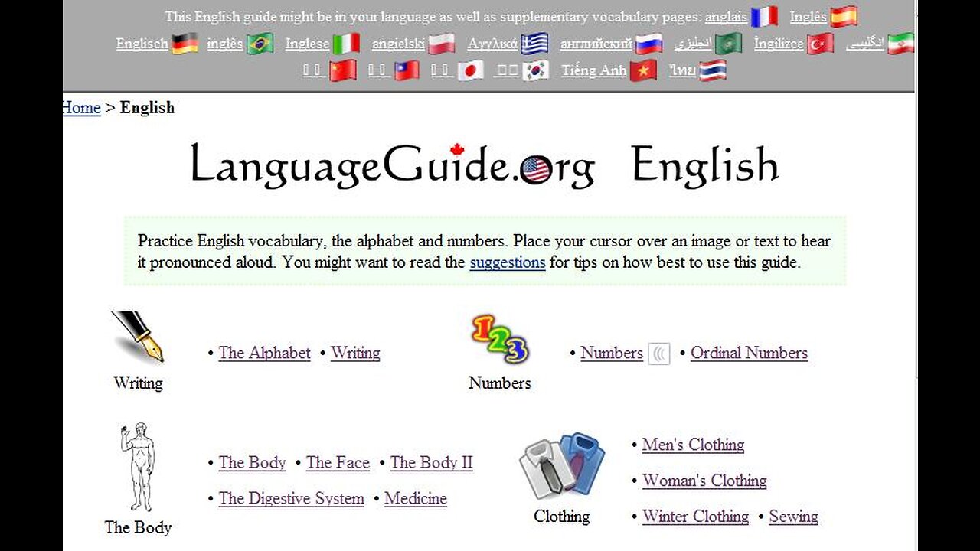This screenshot has width=980, height=551.
Task: Click the Numbers caption under 123 icon
Action: tap(499, 383)
